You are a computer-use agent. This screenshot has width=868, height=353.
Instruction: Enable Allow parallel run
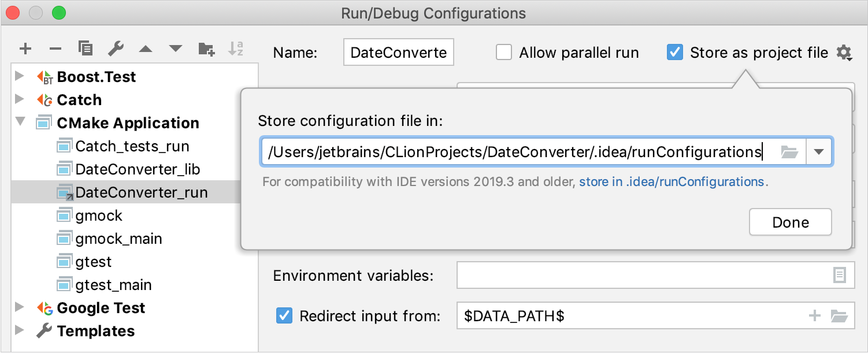click(x=503, y=52)
